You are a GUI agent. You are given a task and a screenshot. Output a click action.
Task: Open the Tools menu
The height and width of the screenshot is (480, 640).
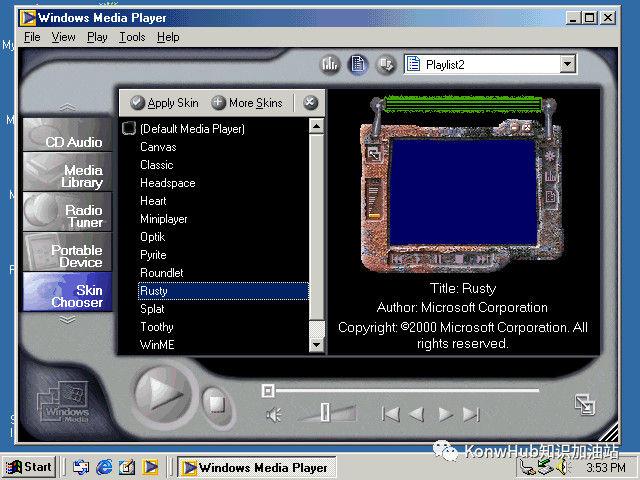tap(132, 37)
